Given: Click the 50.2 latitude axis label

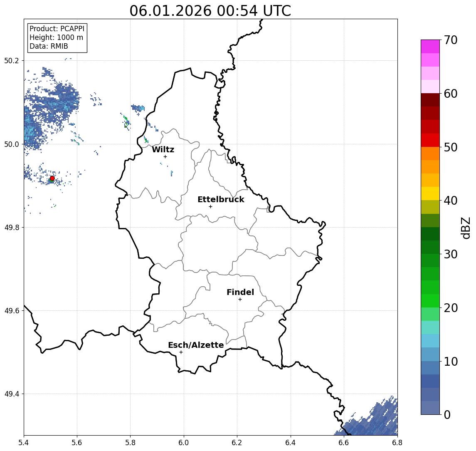Looking at the screenshot, I should coord(12,60).
